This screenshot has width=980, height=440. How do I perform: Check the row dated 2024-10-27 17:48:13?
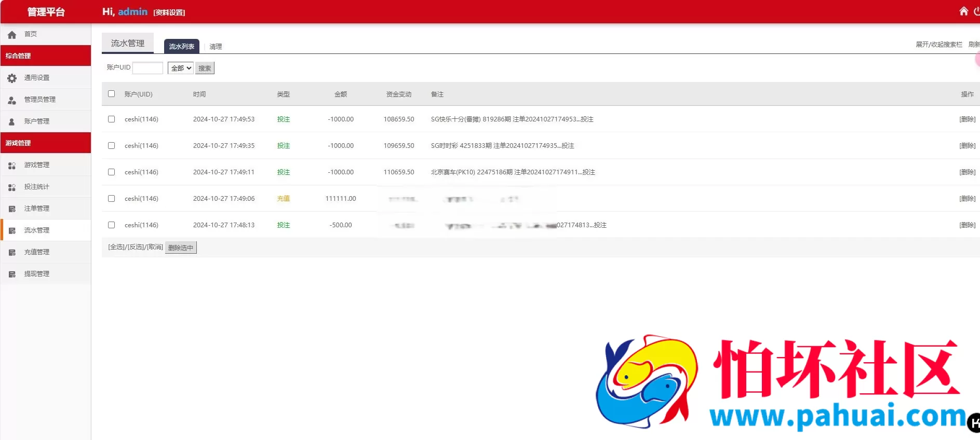(x=111, y=225)
